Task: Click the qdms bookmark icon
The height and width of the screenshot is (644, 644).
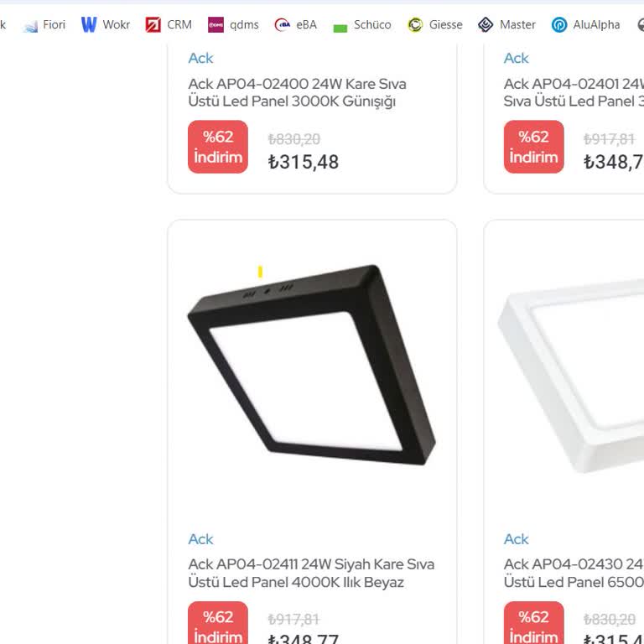Action: 216,25
